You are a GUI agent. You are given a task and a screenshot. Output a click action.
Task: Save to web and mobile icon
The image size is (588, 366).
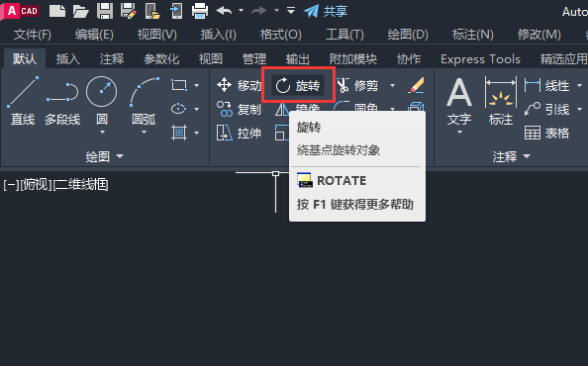(x=176, y=11)
